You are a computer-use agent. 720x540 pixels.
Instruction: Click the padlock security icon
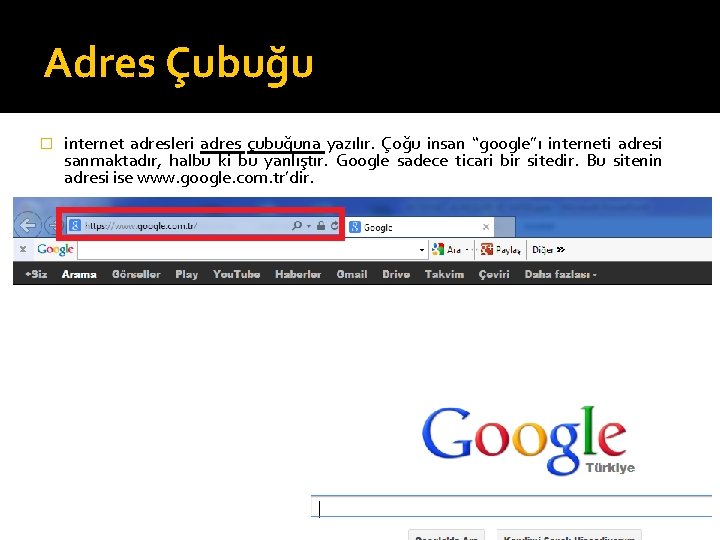(321, 225)
